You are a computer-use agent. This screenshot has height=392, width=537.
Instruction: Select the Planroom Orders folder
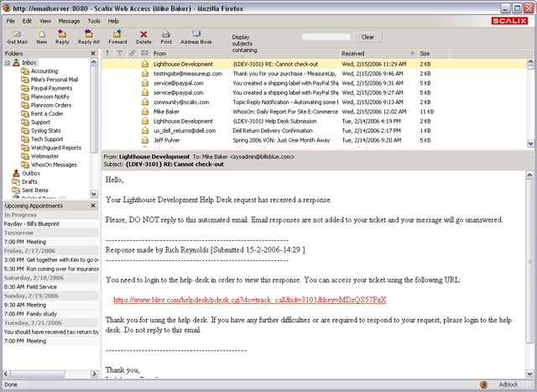pos(51,105)
